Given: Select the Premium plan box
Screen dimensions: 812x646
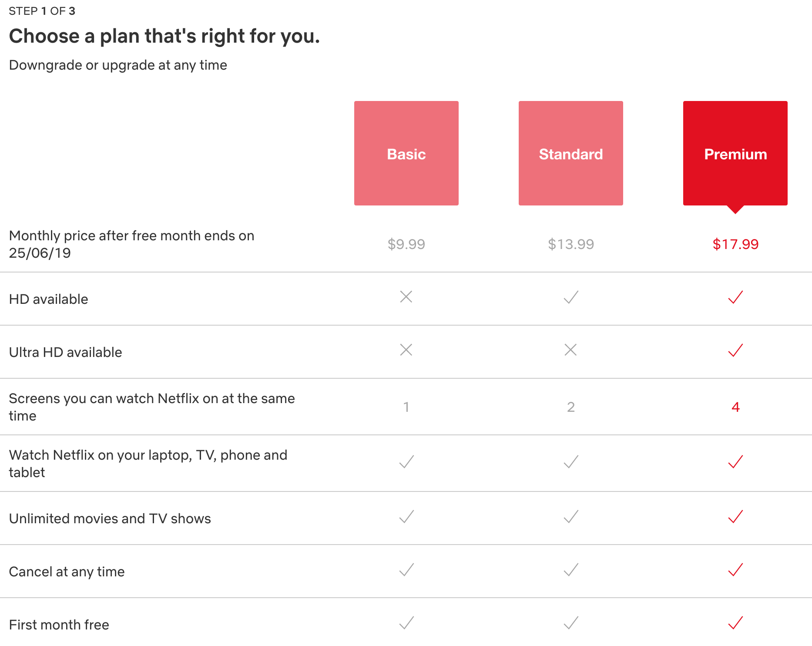Looking at the screenshot, I should click(735, 153).
